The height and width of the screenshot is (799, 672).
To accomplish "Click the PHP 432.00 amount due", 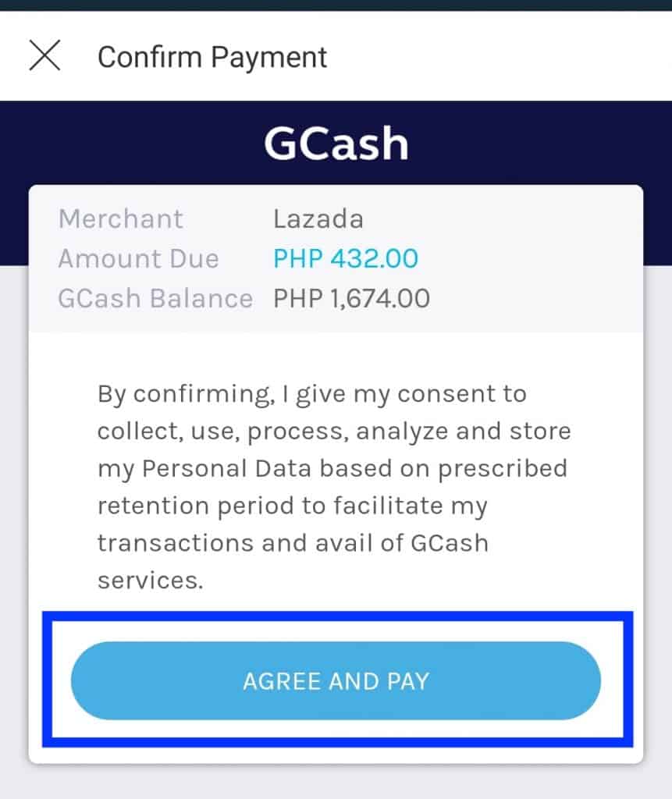I will tap(345, 258).
